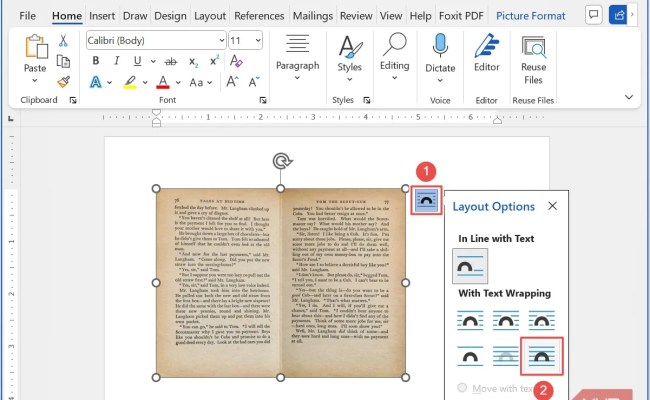
Task: Switch to the Insert tab
Action: click(102, 16)
